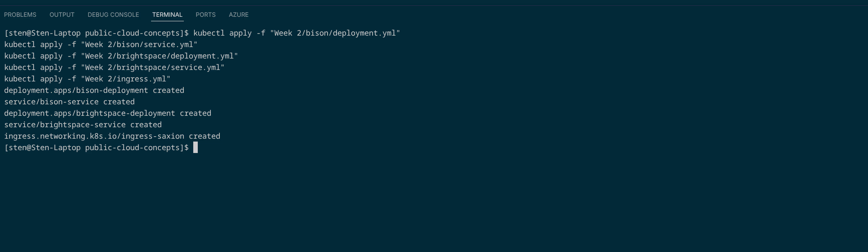868x252 pixels.
Task: Click the "Week 2/bison/deployment.yml" file path
Action: click(x=336, y=33)
